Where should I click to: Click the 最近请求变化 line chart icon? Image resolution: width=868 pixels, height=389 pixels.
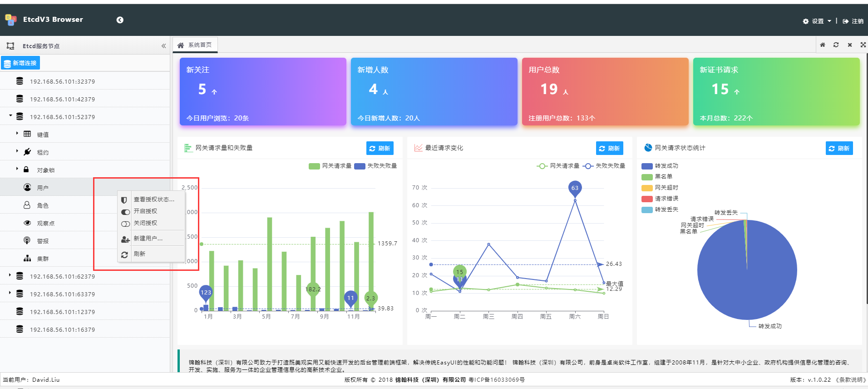419,148
